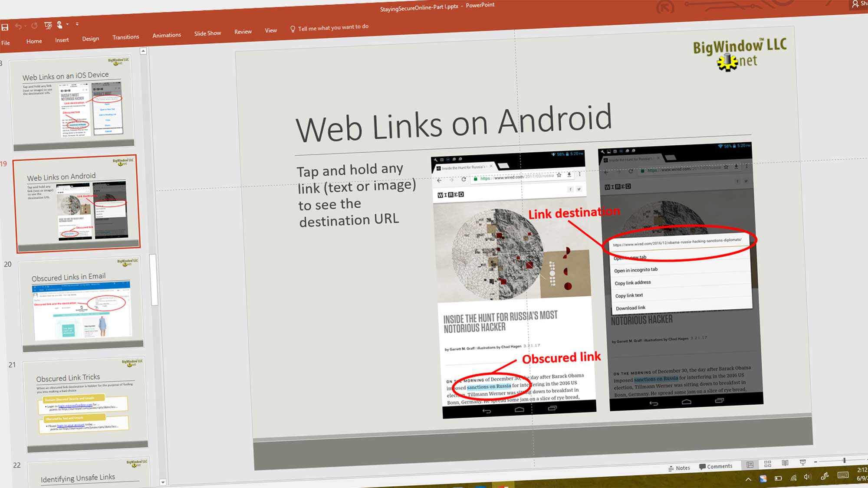
Task: Switch to the Home ribbon tab
Action: [34, 41]
